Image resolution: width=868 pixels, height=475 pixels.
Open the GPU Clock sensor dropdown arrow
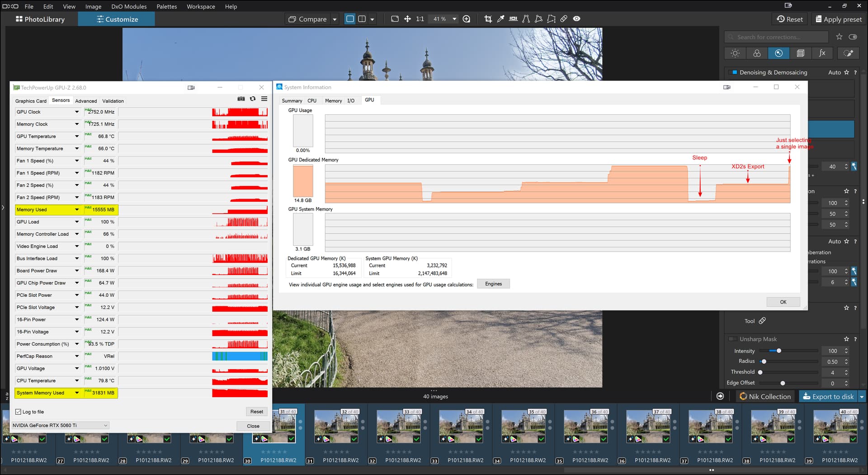click(x=76, y=112)
